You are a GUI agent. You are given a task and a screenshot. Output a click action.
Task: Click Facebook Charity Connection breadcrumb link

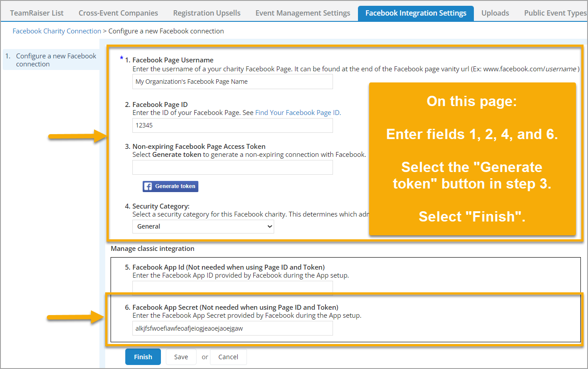pyautogui.click(x=57, y=31)
